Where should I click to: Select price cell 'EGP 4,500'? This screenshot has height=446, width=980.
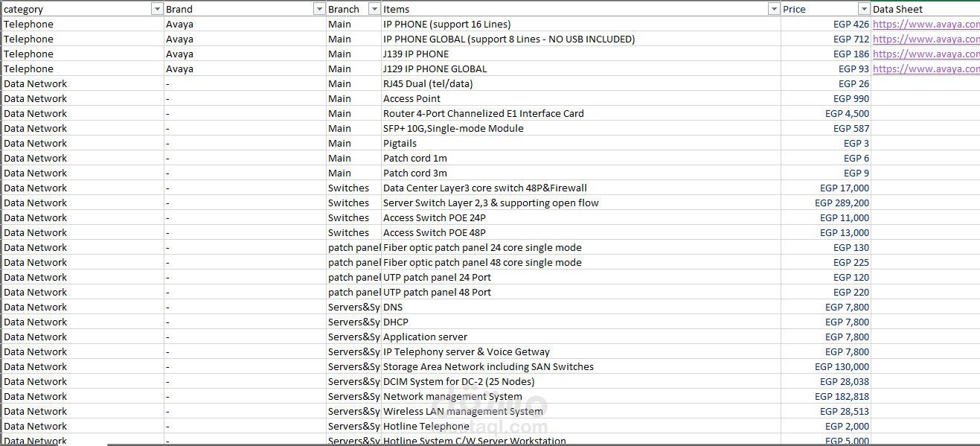click(826, 113)
